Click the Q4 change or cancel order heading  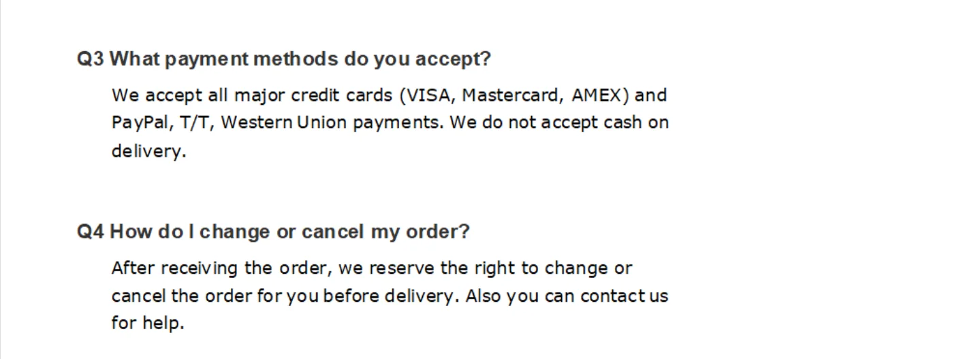(273, 232)
